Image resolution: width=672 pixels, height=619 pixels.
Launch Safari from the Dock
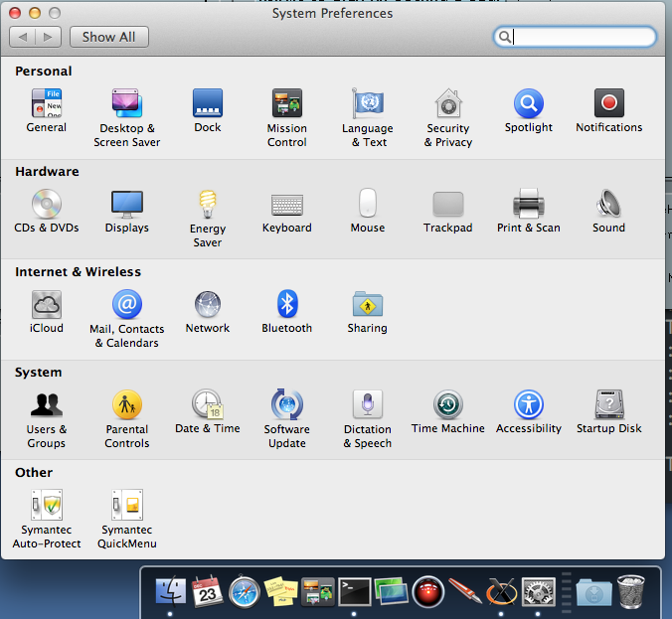(x=244, y=592)
